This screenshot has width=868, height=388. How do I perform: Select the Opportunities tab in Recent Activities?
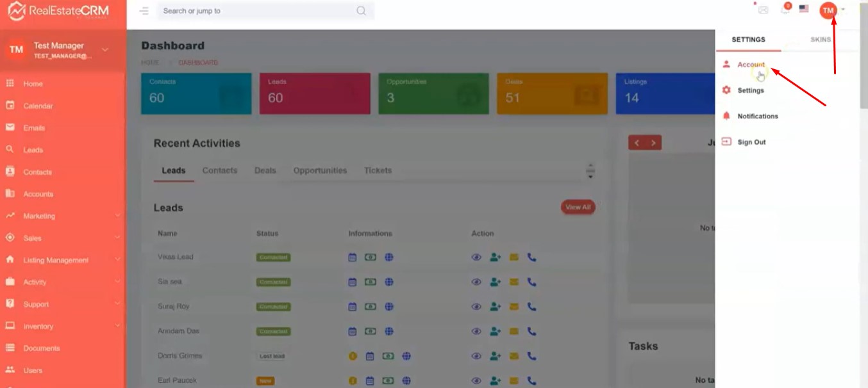tap(320, 171)
